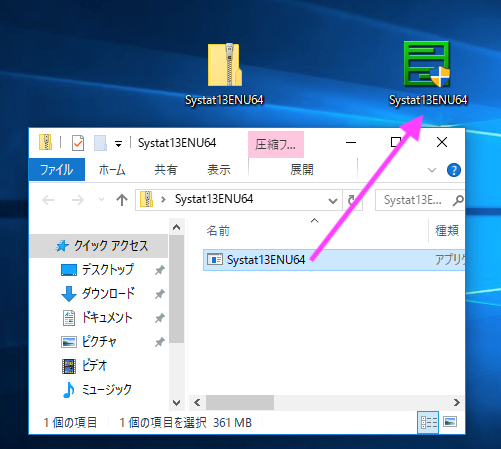Open the blue help question mark icon

point(454,170)
